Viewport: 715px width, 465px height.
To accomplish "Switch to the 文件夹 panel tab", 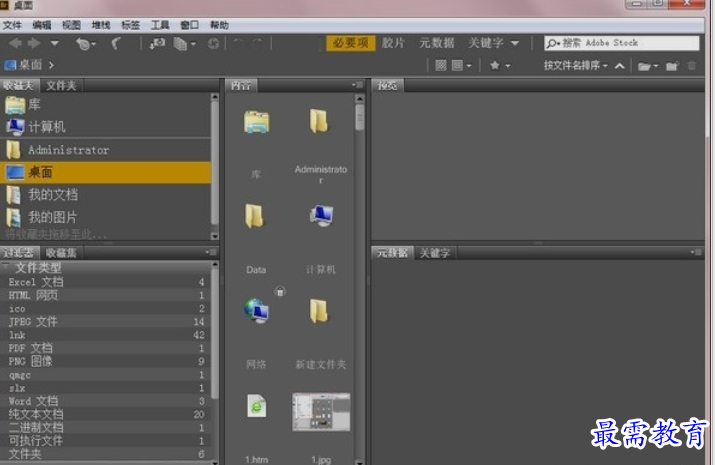I will pyautogui.click(x=61, y=85).
